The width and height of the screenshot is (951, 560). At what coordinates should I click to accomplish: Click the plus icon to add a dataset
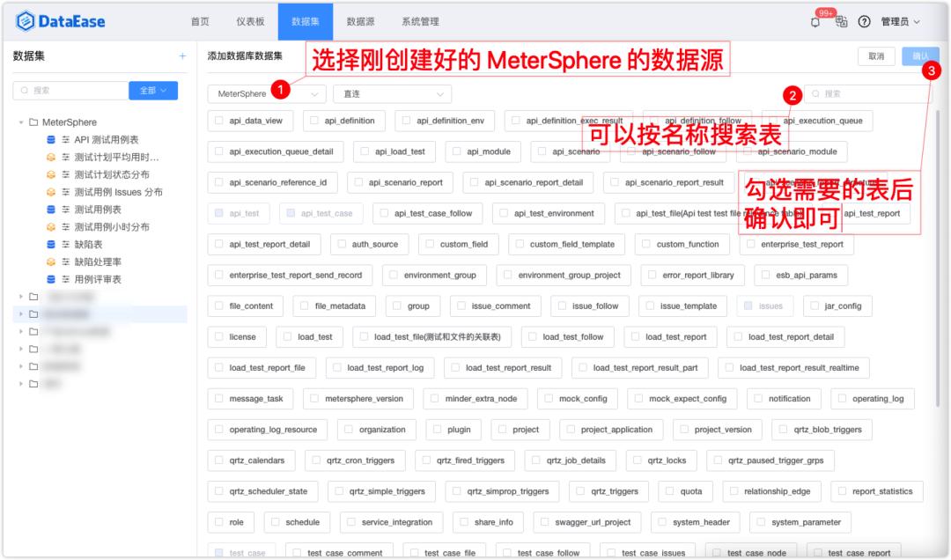[x=181, y=55]
